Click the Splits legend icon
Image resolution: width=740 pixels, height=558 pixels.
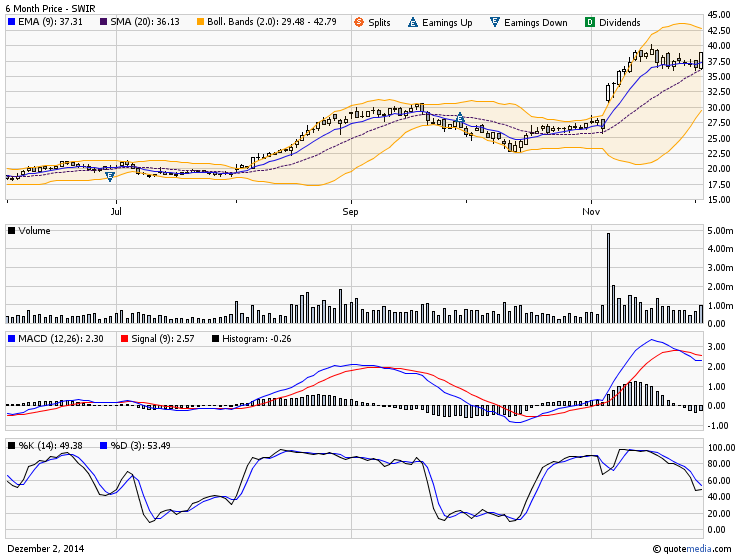click(359, 22)
